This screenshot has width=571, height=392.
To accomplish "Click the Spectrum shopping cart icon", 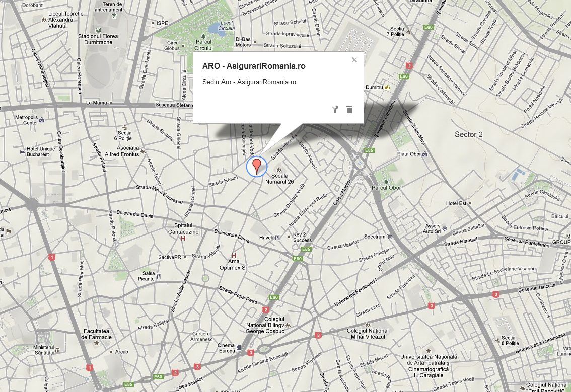I will pyautogui.click(x=389, y=236).
